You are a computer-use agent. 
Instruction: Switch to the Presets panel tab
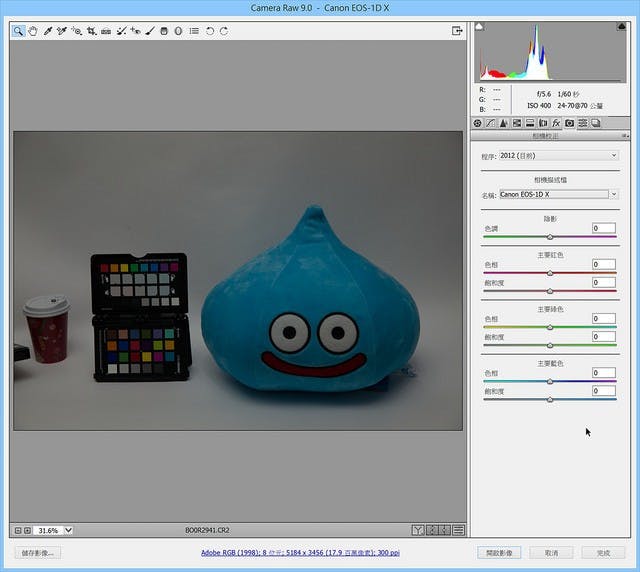pyautogui.click(x=582, y=123)
